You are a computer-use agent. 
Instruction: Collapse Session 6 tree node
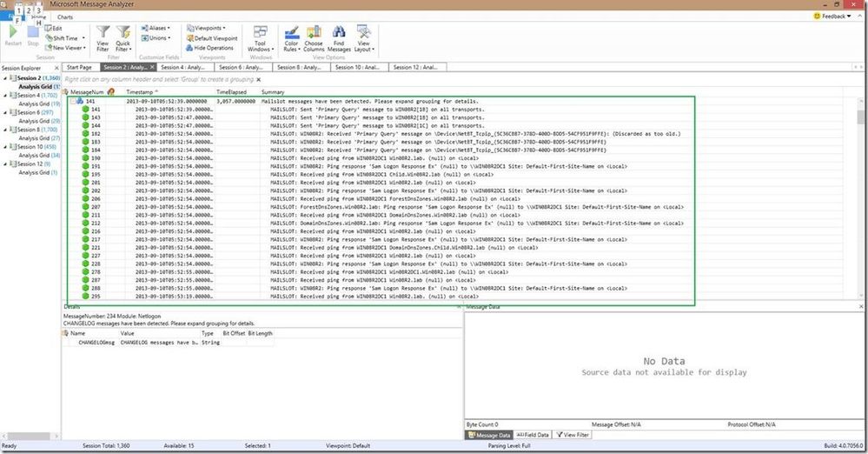[5, 112]
